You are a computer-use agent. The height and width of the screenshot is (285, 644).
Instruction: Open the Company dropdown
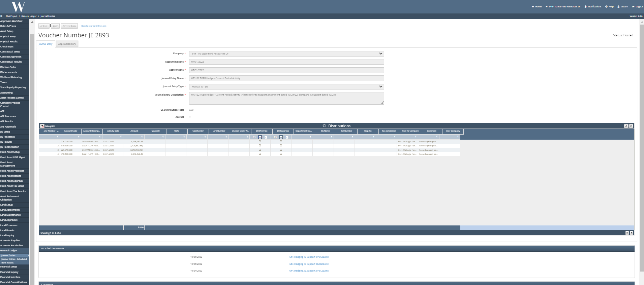(x=380, y=54)
